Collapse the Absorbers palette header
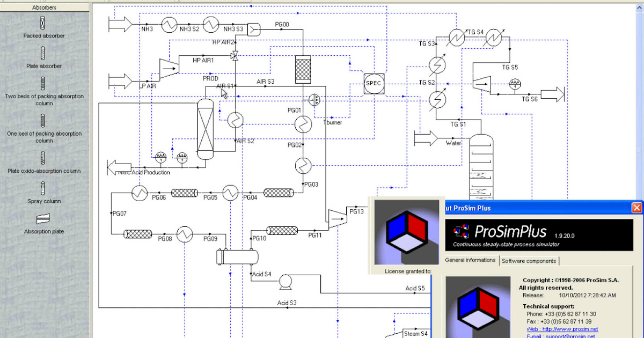The width and height of the screenshot is (644, 338). point(44,7)
